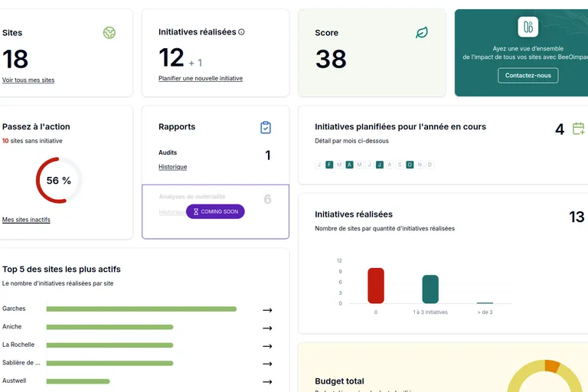Image resolution: width=588 pixels, height=392 pixels.
Task: Click the '> de 3' axis label
Action: click(485, 312)
